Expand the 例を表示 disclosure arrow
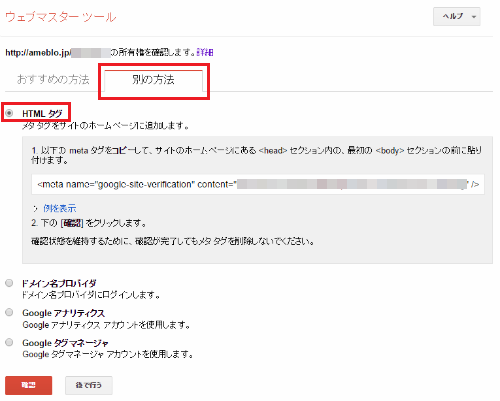 pos(35,209)
